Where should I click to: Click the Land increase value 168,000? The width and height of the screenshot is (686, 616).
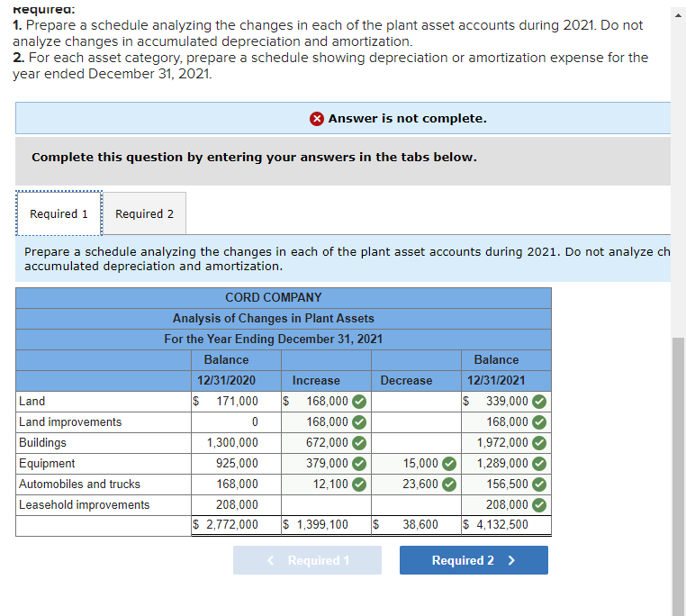327,402
